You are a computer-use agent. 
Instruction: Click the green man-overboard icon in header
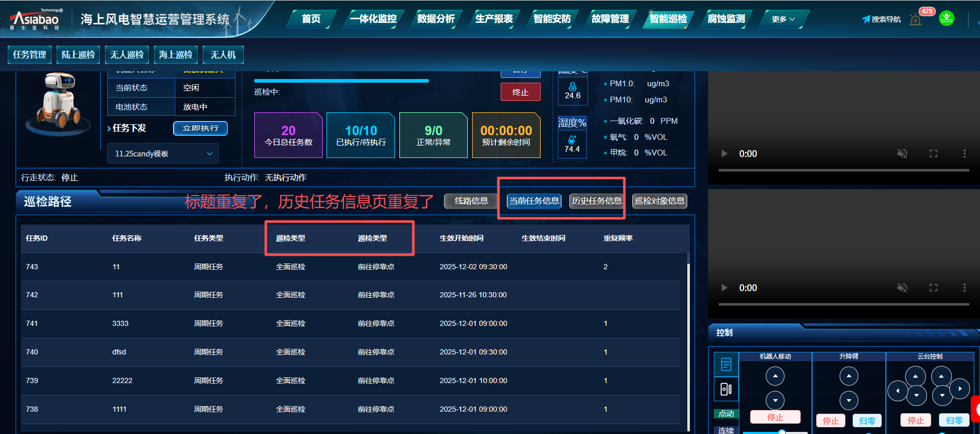click(x=946, y=19)
